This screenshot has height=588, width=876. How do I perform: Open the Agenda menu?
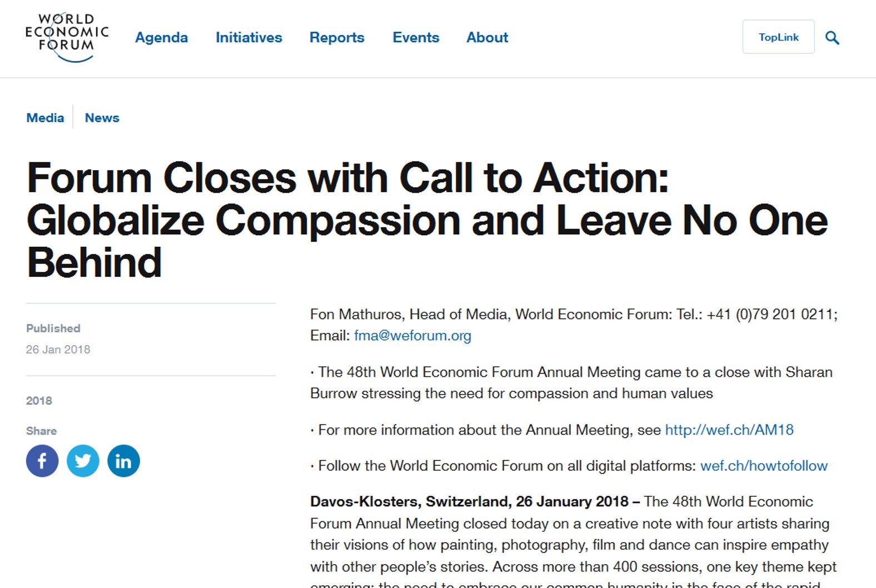click(x=161, y=37)
